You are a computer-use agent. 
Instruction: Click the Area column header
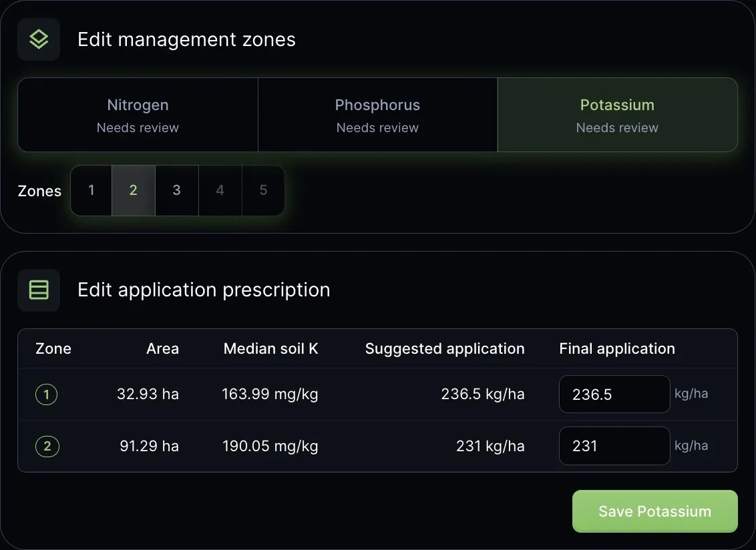pos(162,348)
